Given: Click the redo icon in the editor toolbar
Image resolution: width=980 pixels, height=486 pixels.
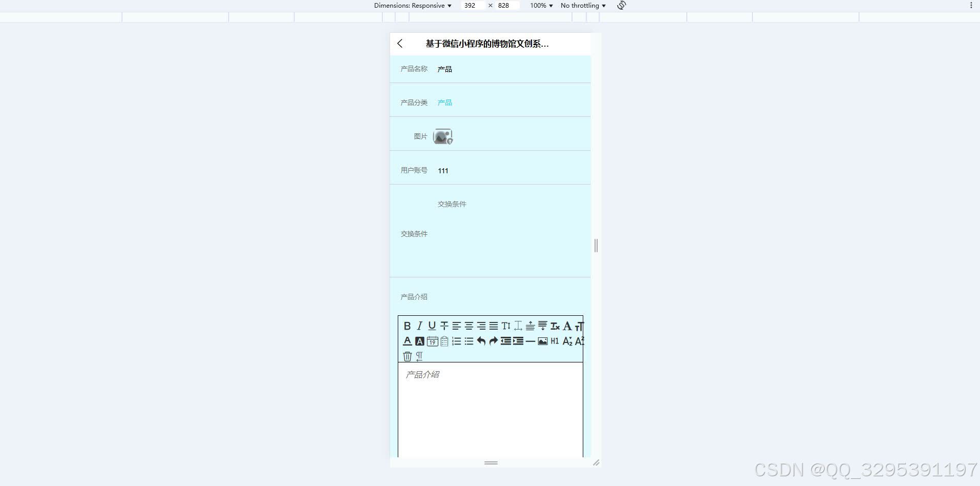Looking at the screenshot, I should coord(494,341).
